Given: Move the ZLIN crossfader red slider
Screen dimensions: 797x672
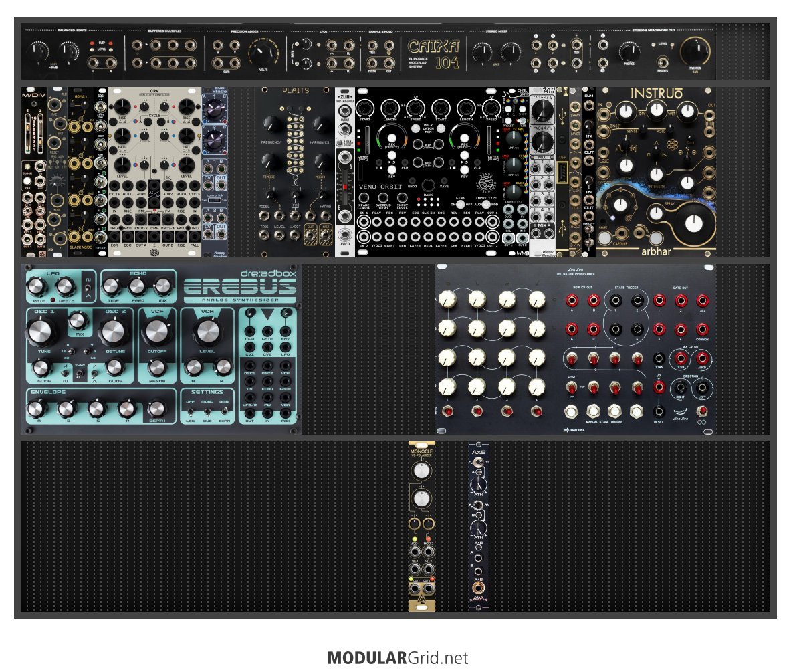Looking at the screenshot, I should 345,188.
